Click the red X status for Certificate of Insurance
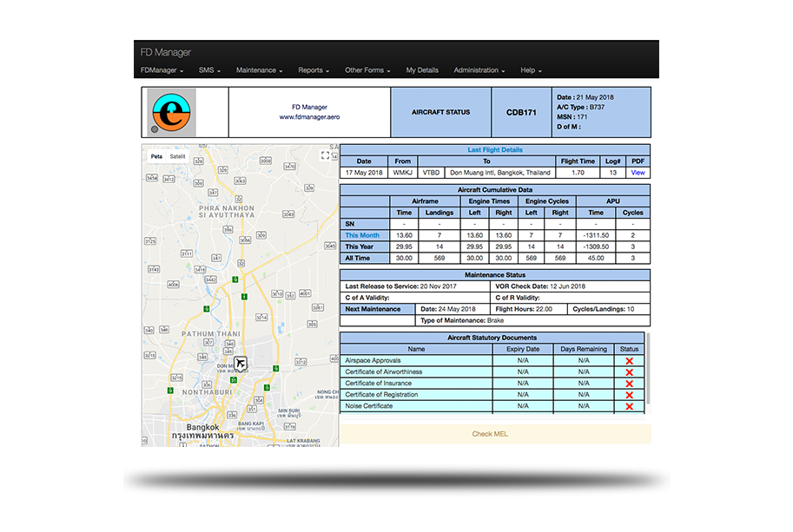Image resolution: width=793 pixels, height=532 pixels. pos(629,384)
